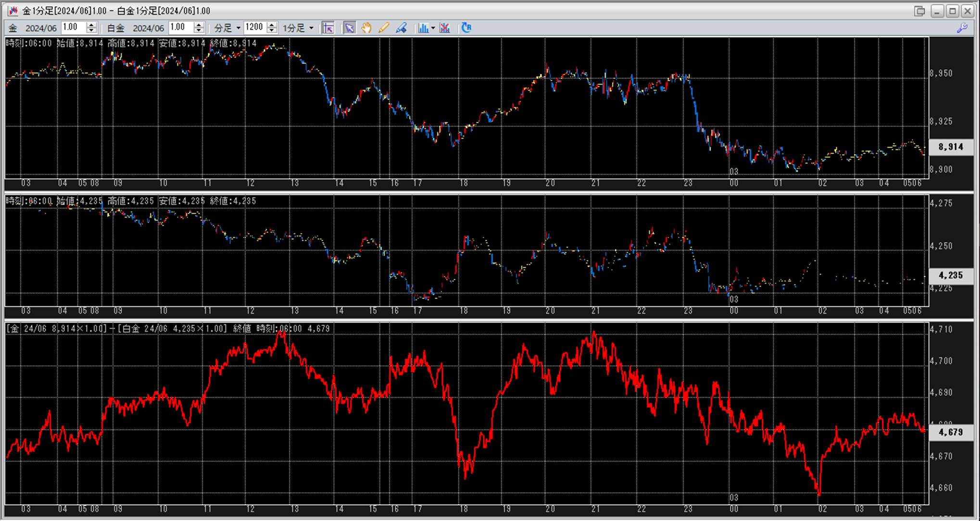Screen dimensions: 980x521
Task: Select the gold 2024/06 contract month
Action: pyautogui.click(x=41, y=28)
